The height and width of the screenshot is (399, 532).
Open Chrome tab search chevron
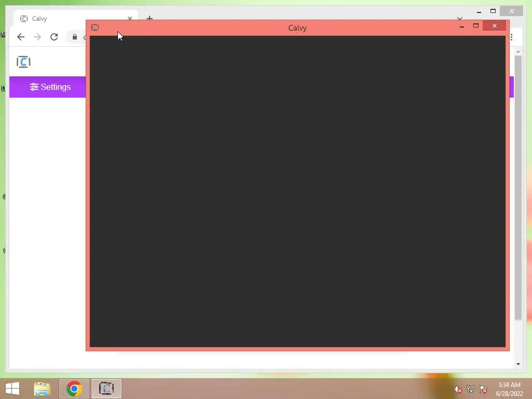[460, 18]
